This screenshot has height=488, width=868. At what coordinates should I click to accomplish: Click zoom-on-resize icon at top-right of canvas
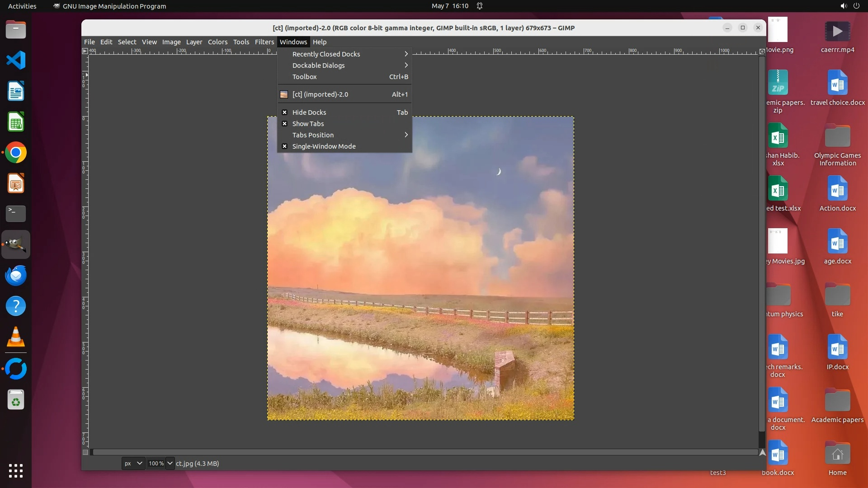(x=762, y=51)
